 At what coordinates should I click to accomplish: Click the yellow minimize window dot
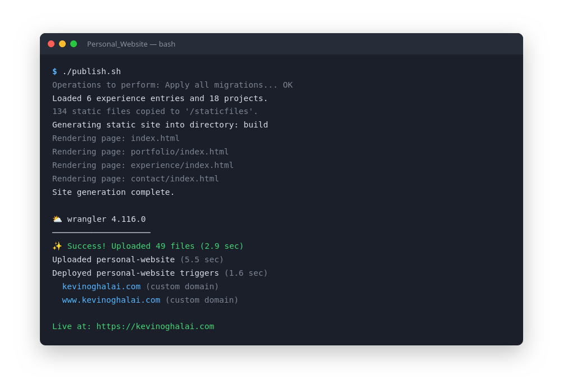click(x=62, y=44)
